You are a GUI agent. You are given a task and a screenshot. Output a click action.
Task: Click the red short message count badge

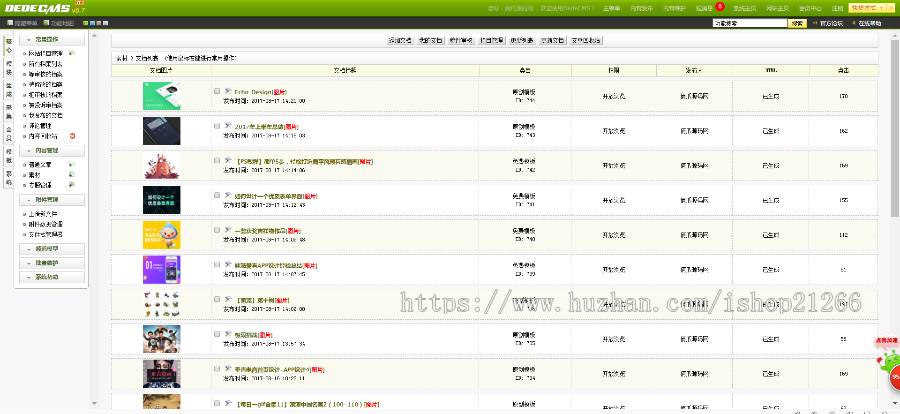[x=720, y=7]
